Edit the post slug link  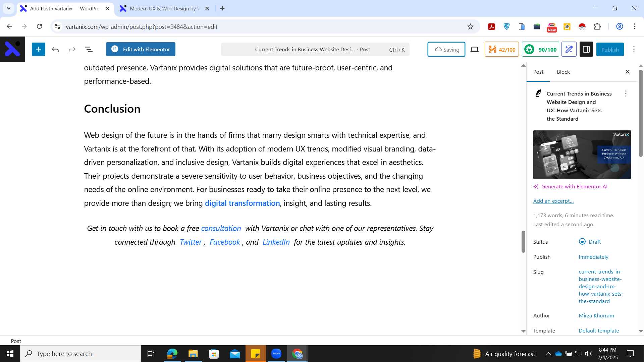(x=601, y=286)
